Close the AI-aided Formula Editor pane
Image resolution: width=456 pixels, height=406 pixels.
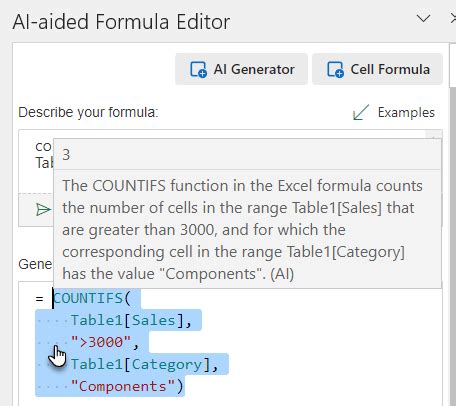point(453,18)
